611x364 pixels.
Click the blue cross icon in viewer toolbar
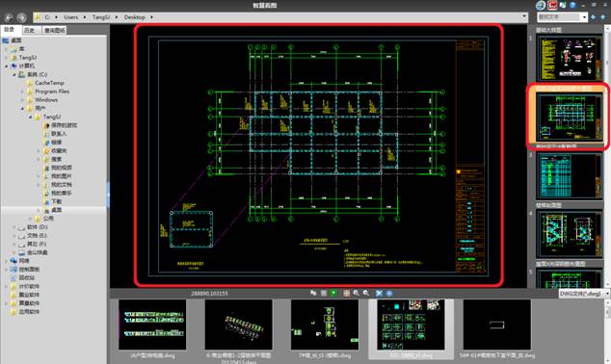point(379,293)
